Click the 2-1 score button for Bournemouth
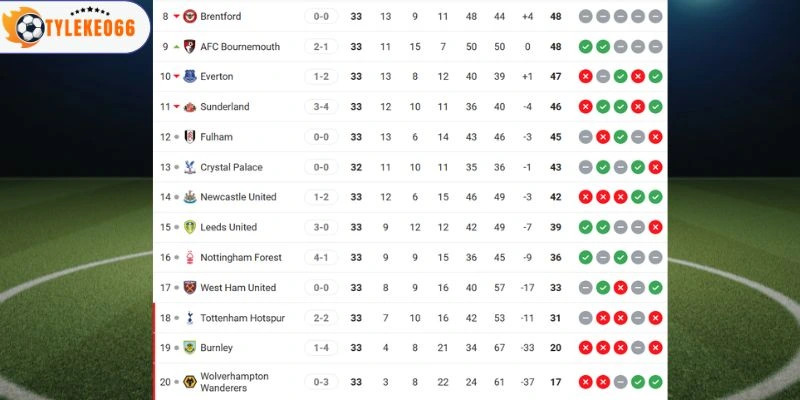800x400 pixels. 321,47
